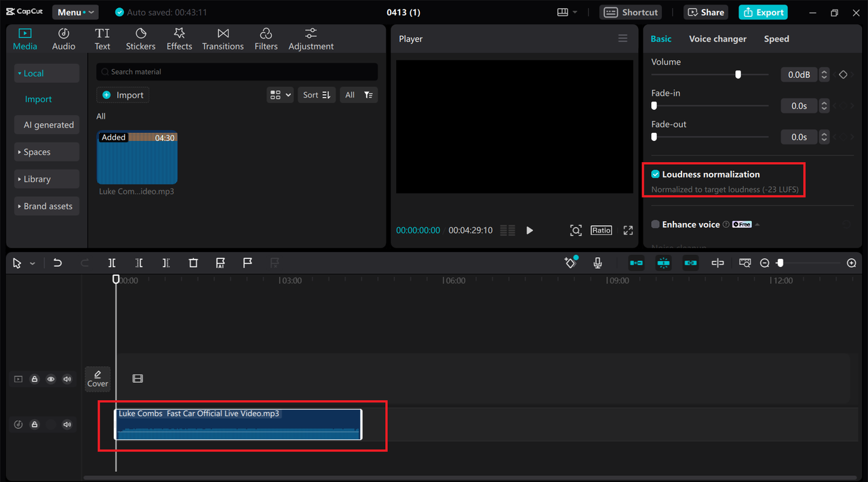
Task: Toggle the linkage icon
Action: tap(690, 263)
